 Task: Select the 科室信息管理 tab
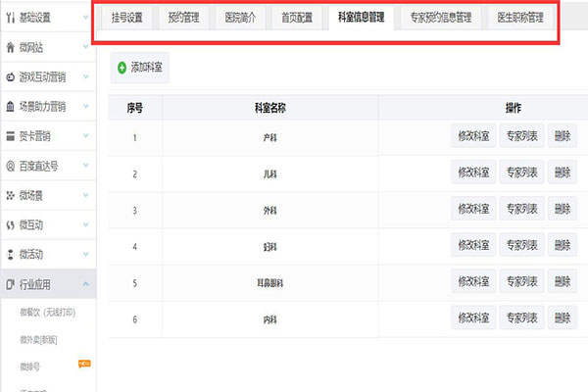pos(361,18)
